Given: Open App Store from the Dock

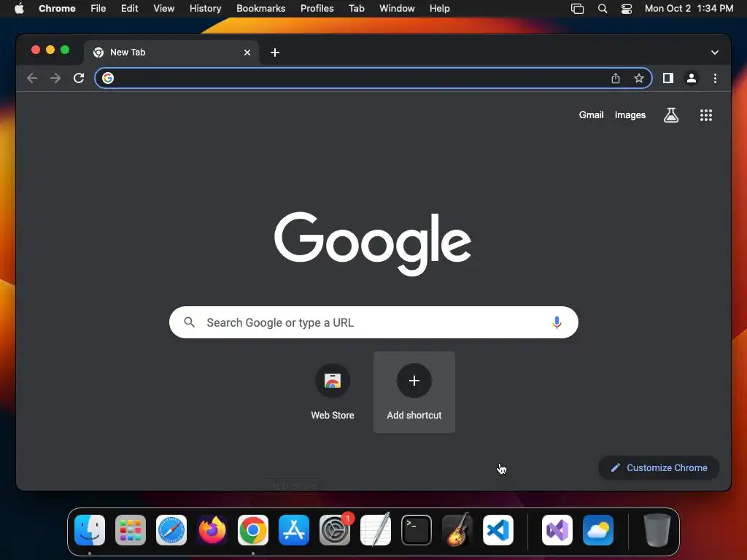Looking at the screenshot, I should coord(293,530).
